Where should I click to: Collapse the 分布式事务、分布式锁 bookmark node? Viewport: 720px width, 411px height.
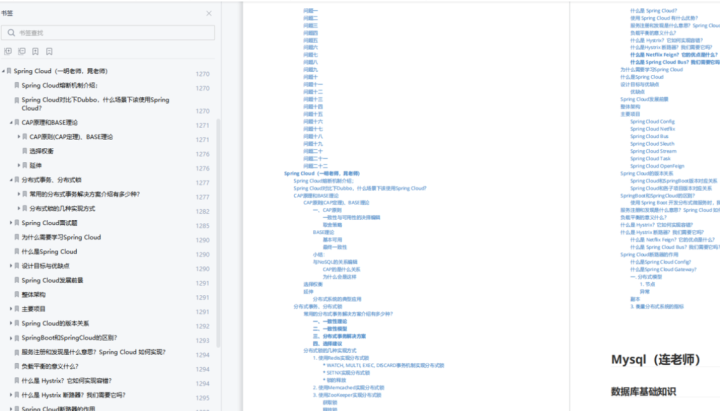point(11,180)
